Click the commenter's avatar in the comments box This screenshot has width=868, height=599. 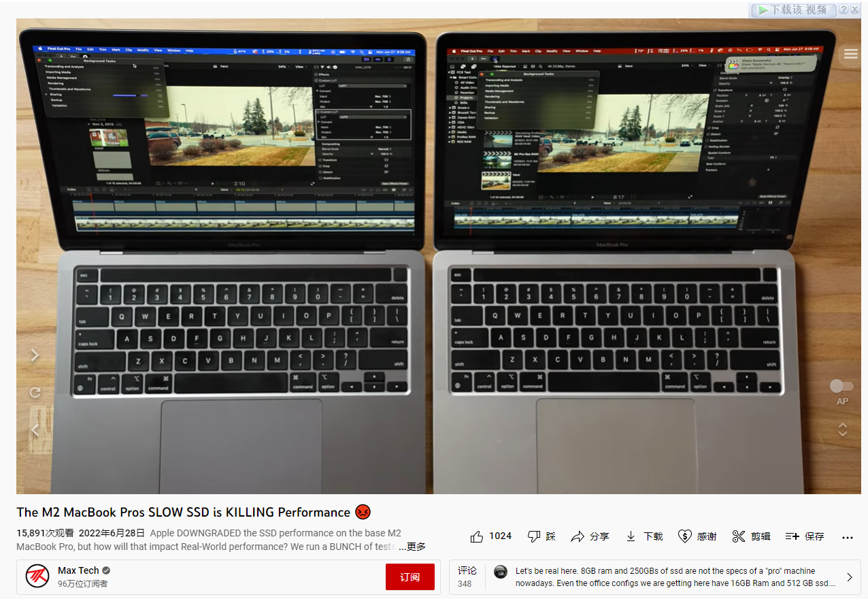tap(501, 572)
